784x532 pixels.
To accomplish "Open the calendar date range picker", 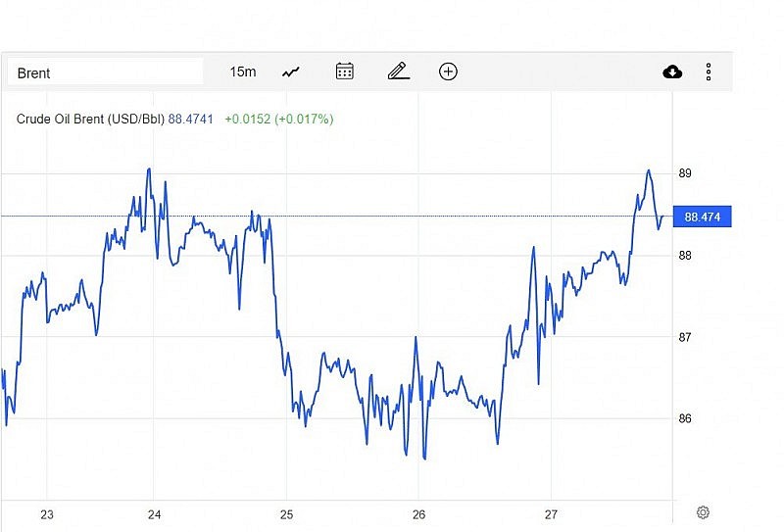I will tap(344, 71).
